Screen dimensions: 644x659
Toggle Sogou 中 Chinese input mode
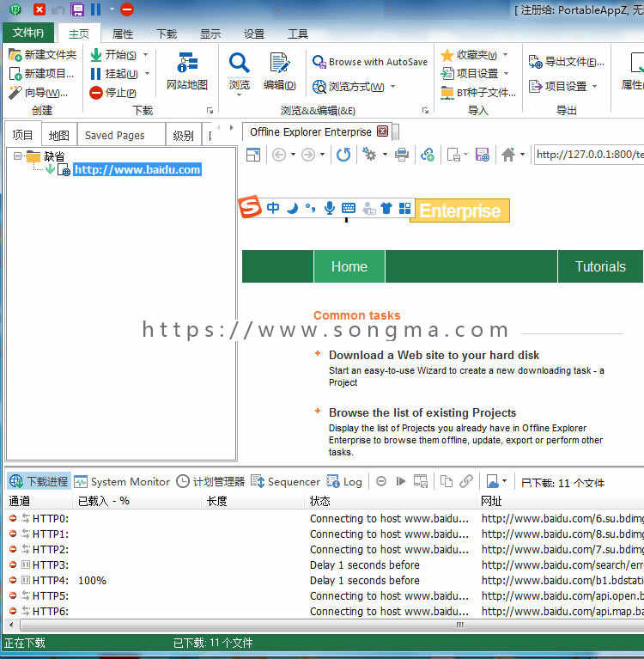[x=273, y=208]
